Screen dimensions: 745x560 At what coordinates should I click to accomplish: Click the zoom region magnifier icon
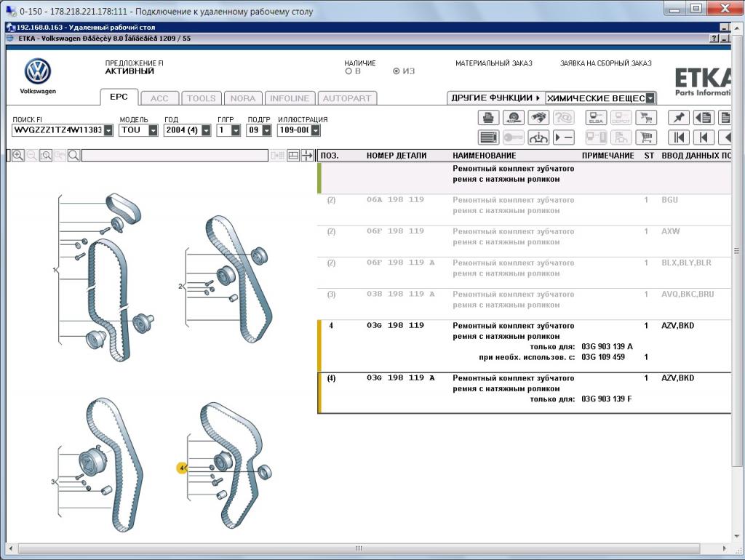click(46, 156)
